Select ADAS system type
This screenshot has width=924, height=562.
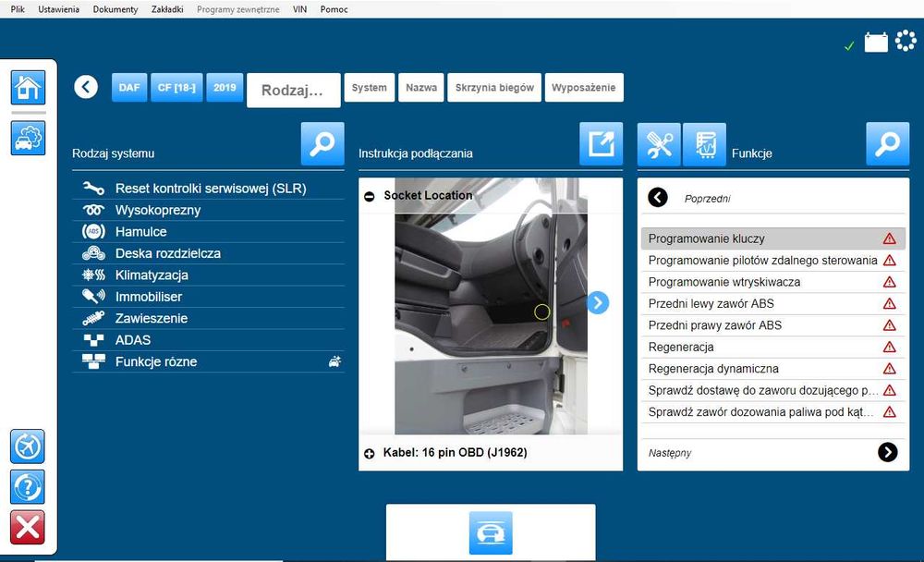(x=209, y=340)
